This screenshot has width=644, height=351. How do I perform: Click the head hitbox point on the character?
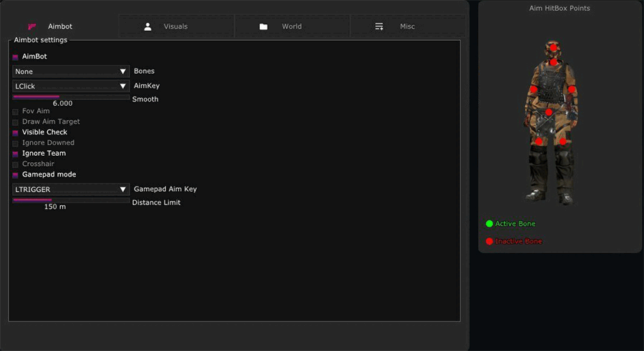pyautogui.click(x=554, y=48)
